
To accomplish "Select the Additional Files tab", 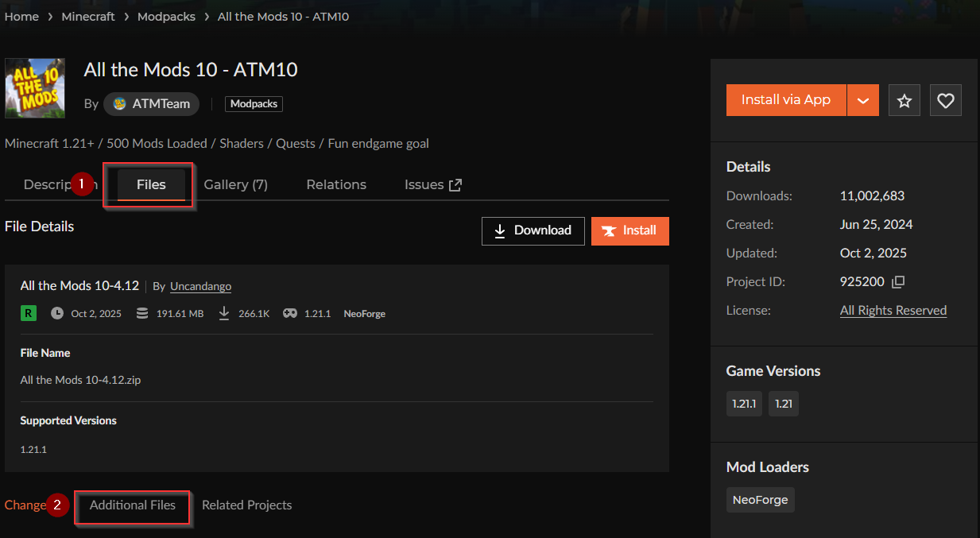I will coord(133,505).
